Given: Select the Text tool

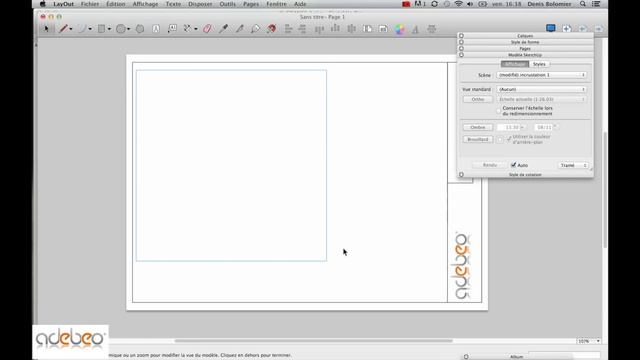Looking at the screenshot, I should click(156, 29).
